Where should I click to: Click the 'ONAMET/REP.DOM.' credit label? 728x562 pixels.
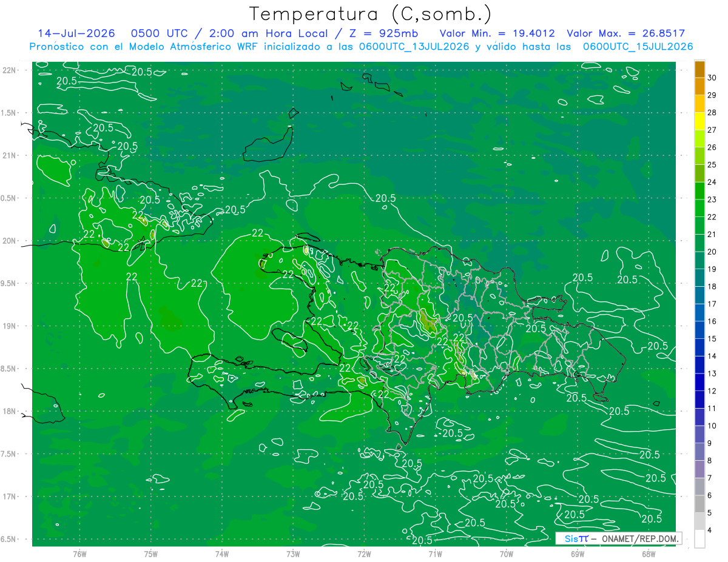tap(639, 538)
